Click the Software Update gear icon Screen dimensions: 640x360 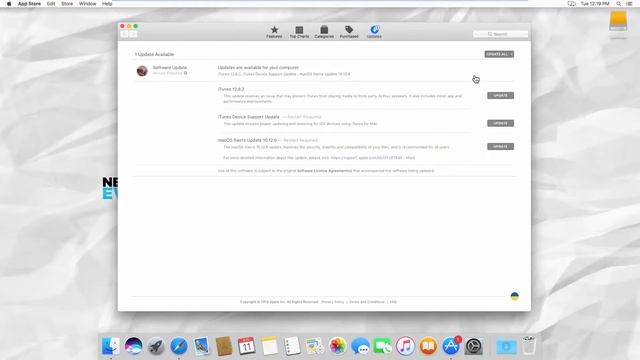coord(142,71)
